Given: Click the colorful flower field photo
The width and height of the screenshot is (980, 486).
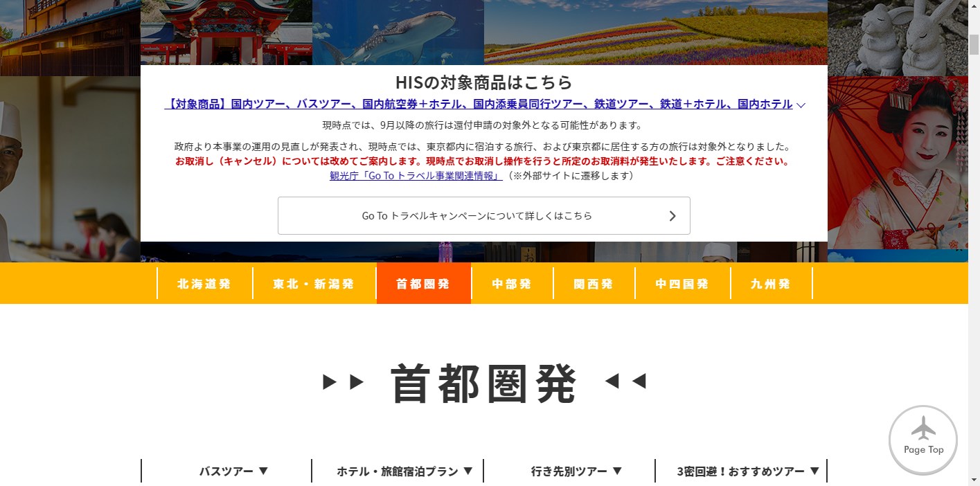Looking at the screenshot, I should pyautogui.click(x=656, y=33).
